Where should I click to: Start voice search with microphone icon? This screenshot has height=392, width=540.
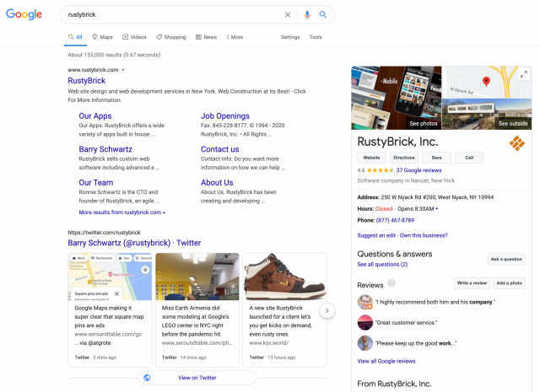pos(307,14)
